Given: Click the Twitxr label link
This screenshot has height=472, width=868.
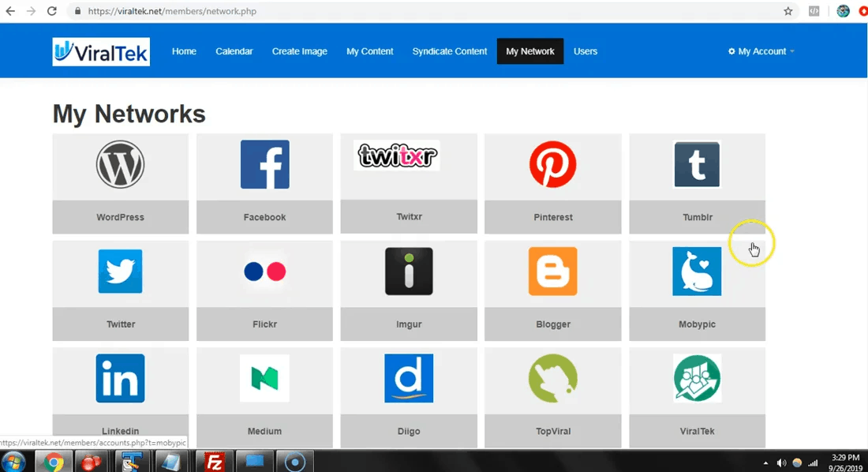Looking at the screenshot, I should click(x=409, y=216).
